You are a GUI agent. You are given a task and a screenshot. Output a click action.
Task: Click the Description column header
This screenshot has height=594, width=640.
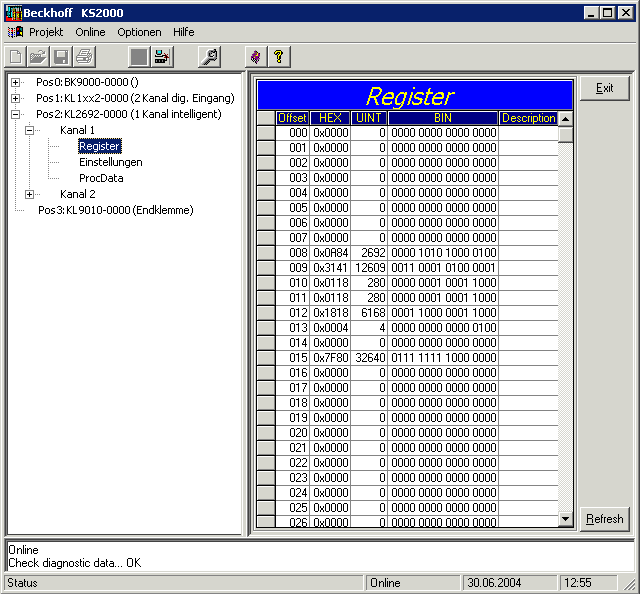pos(529,118)
